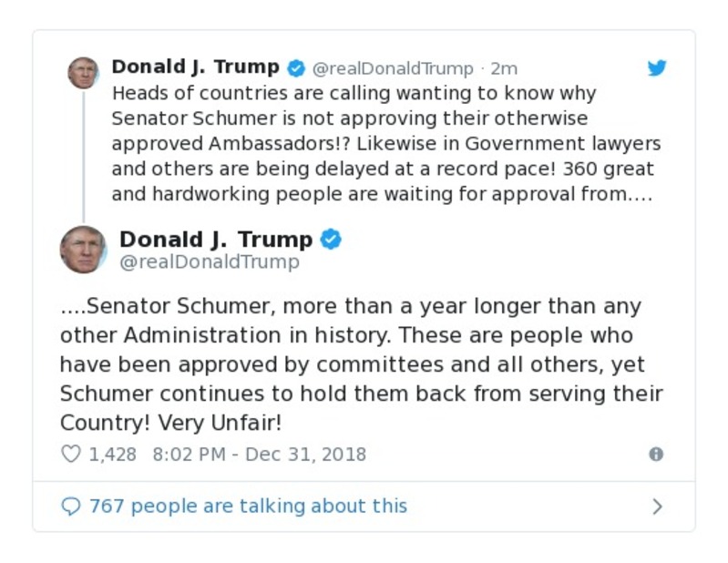Open the small profile avatar in top tweet
Viewport: 728px width, 563px height.
coord(83,73)
